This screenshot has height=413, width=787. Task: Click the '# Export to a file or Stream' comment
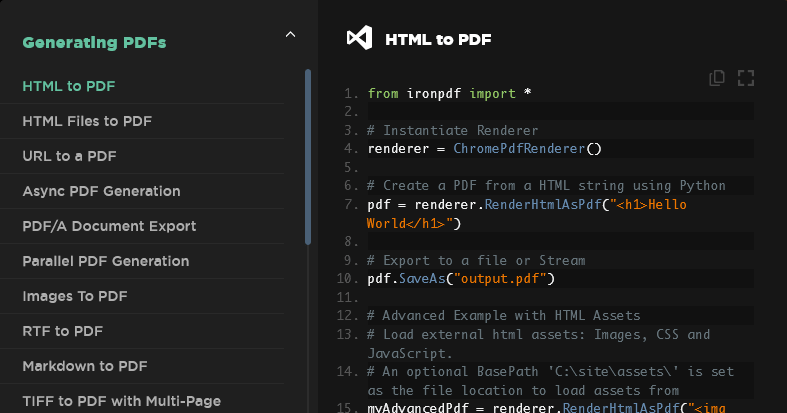[476, 260]
